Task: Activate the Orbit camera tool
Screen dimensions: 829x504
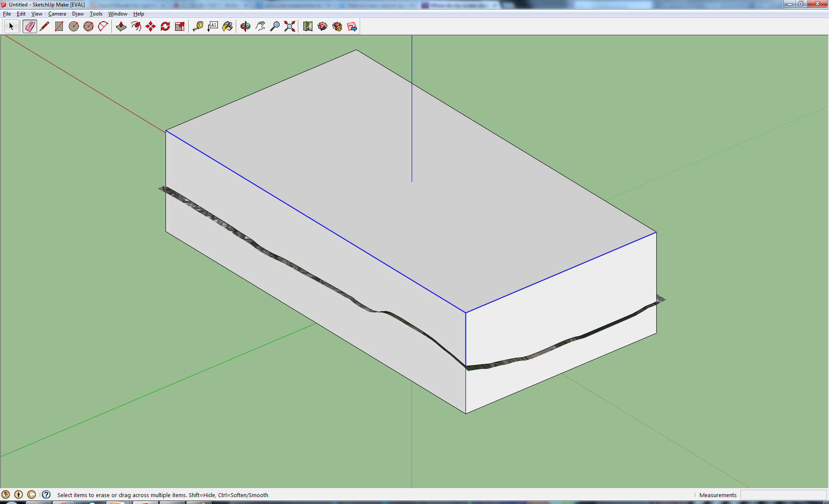Action: pos(246,27)
